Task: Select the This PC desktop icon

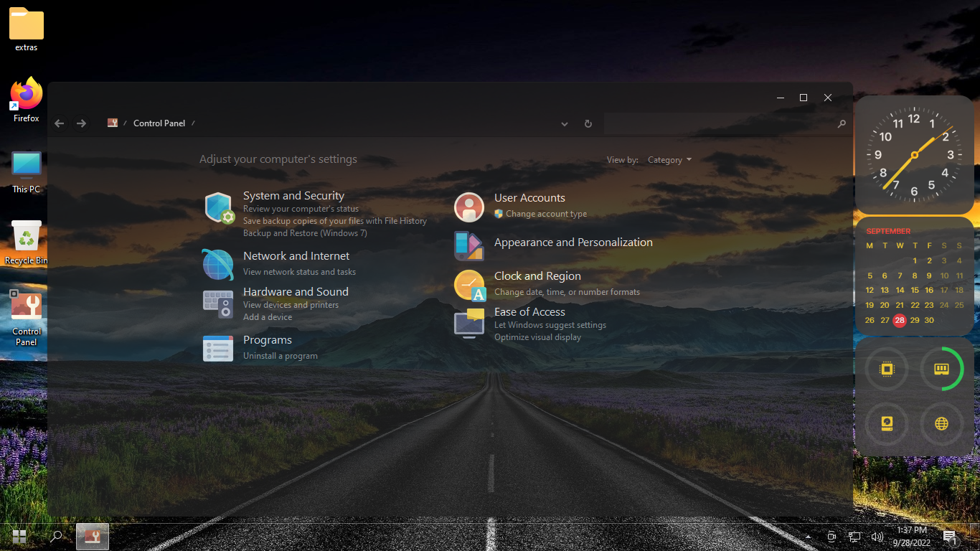Action: [x=27, y=172]
